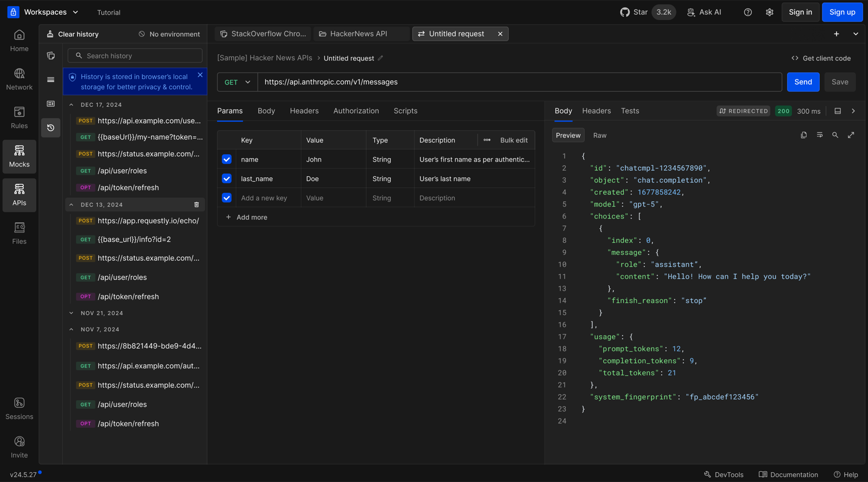Image resolution: width=868 pixels, height=482 pixels.
Task: Open the Invite sidebar item
Action: (19, 447)
